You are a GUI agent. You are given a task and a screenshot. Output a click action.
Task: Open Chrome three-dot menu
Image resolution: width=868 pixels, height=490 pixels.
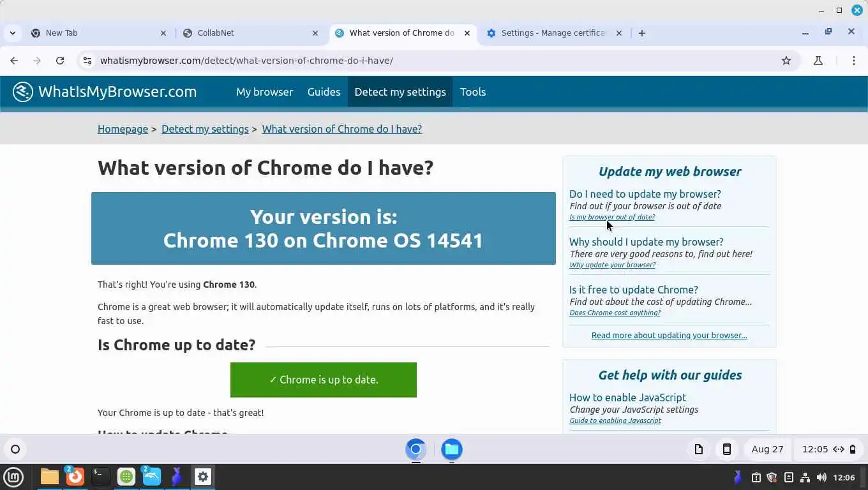[854, 61]
